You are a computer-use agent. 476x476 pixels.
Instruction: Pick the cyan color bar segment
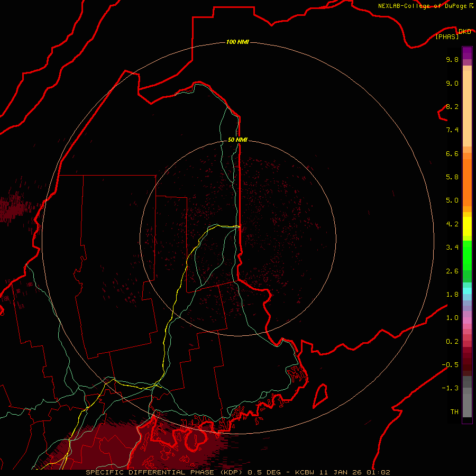tap(467, 291)
